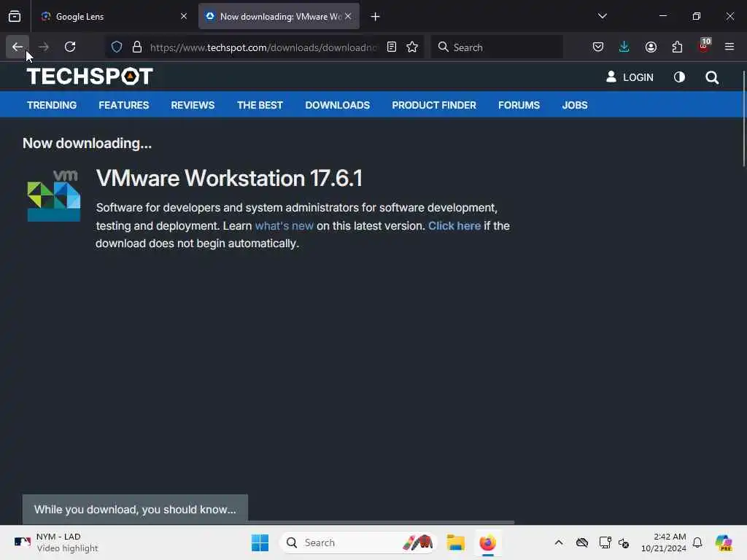Click the display/network tray icon
The width and height of the screenshot is (747, 560).
coord(605,542)
